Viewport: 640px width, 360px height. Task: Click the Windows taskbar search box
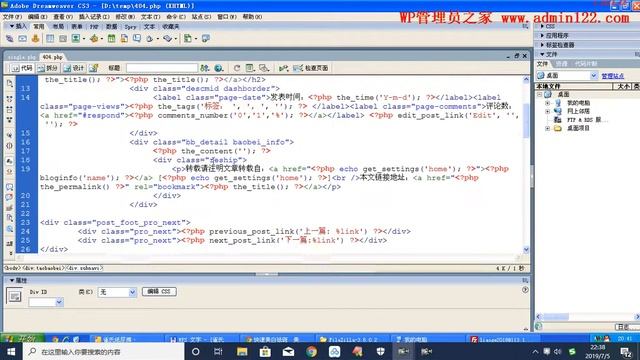coord(104,351)
